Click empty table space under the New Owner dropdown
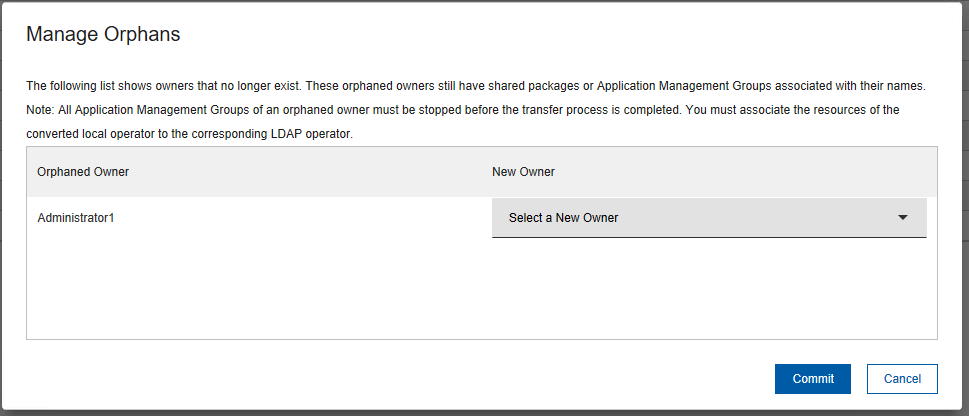Image resolution: width=969 pixels, height=416 pixels. click(x=708, y=290)
